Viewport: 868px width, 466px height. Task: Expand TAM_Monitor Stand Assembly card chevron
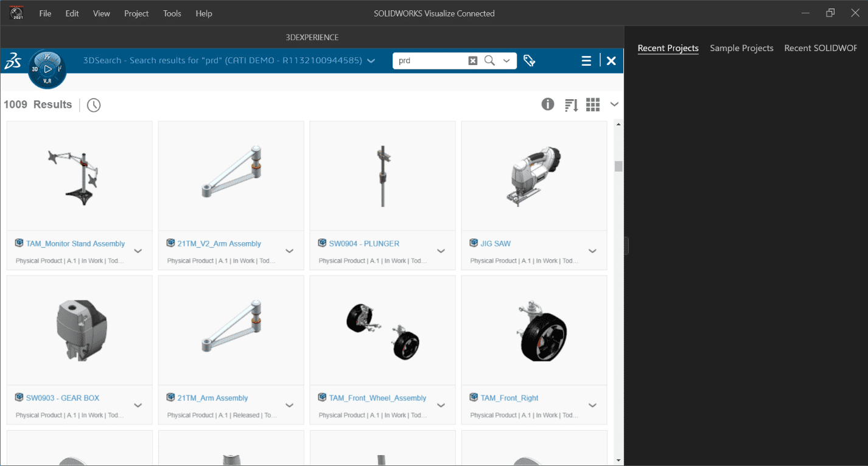pyautogui.click(x=138, y=251)
